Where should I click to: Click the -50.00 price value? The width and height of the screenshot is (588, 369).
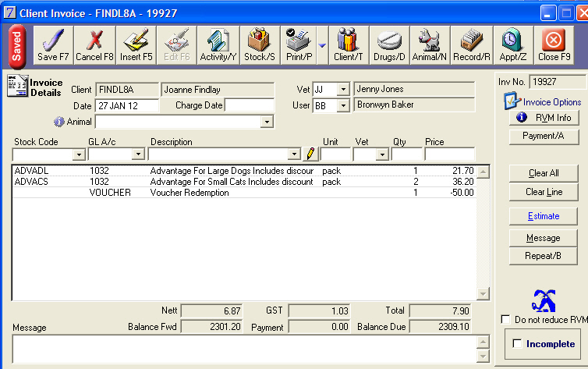462,193
